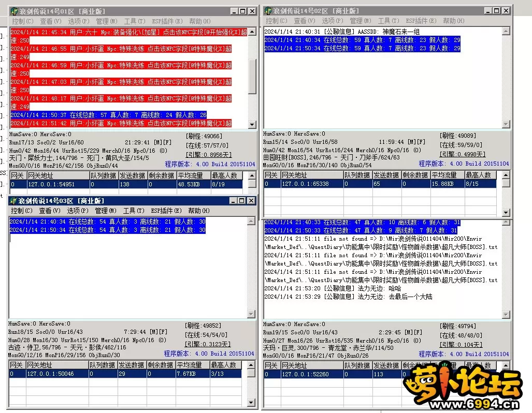Click the app icon in the 浪剑传说14号02区 title bar
The width and height of the screenshot is (532, 413).
268,11
